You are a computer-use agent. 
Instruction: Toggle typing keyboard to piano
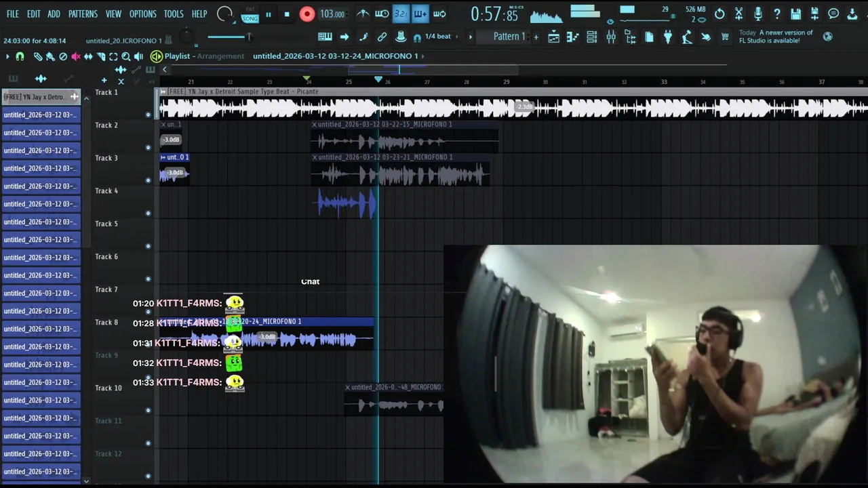(x=325, y=37)
